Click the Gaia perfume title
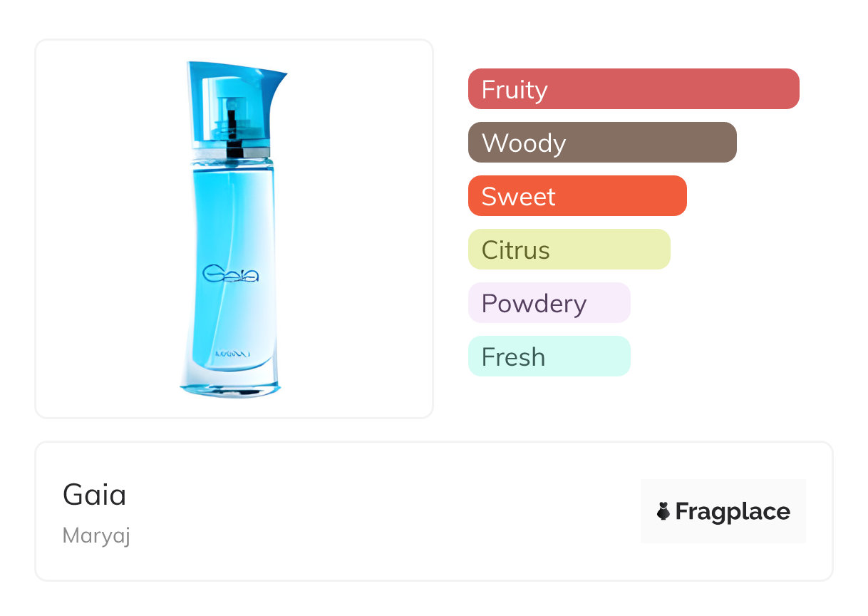The image size is (868, 616). tap(95, 495)
